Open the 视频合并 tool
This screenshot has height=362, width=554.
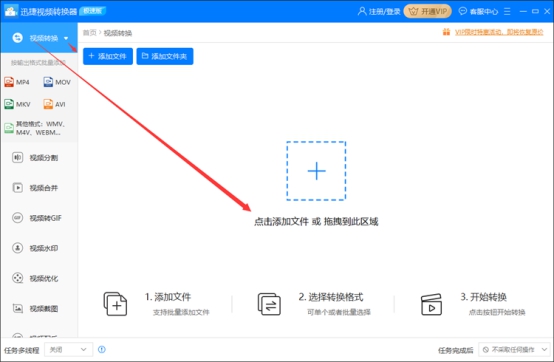point(39,188)
